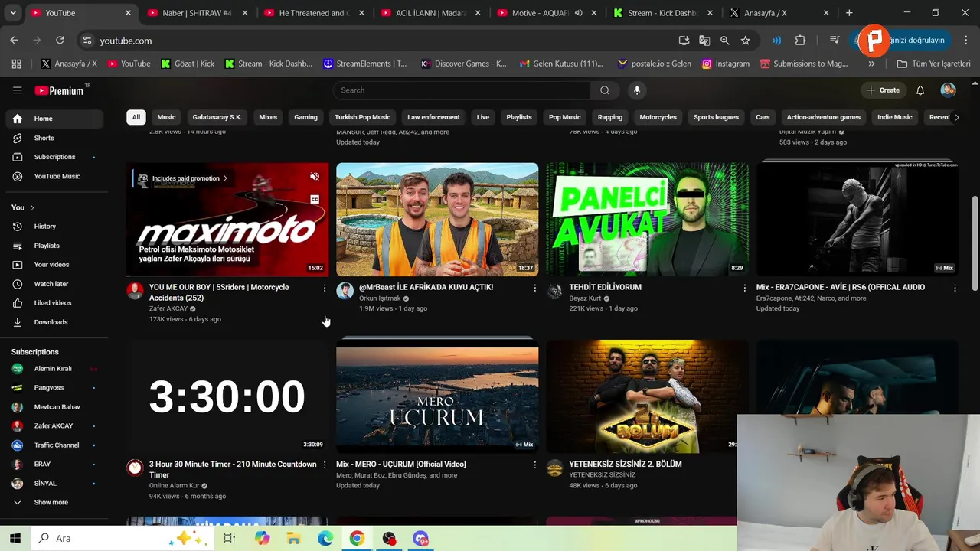
Task: Open Your videos in sidebar
Action: (x=53, y=265)
